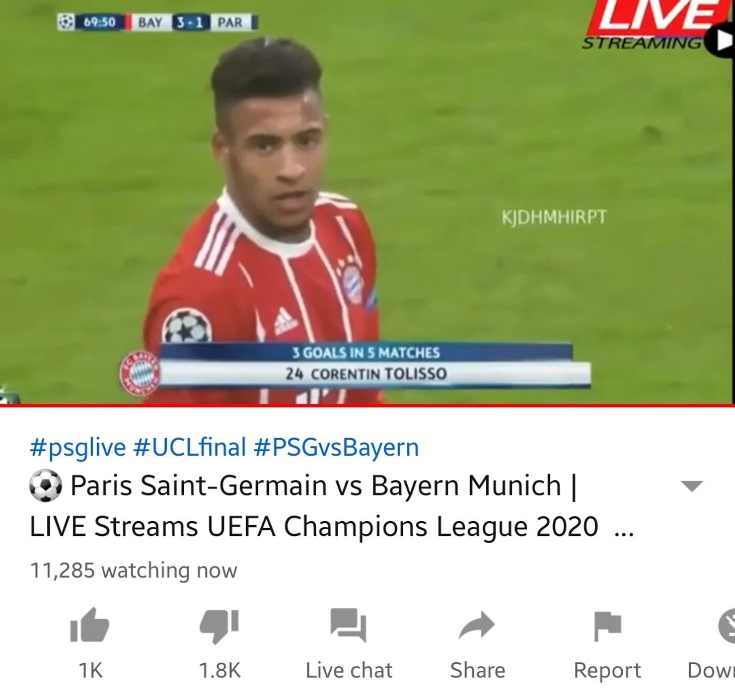Screen dimensions: 735x700
Task: Tap the Share arrow icon
Action: click(477, 625)
